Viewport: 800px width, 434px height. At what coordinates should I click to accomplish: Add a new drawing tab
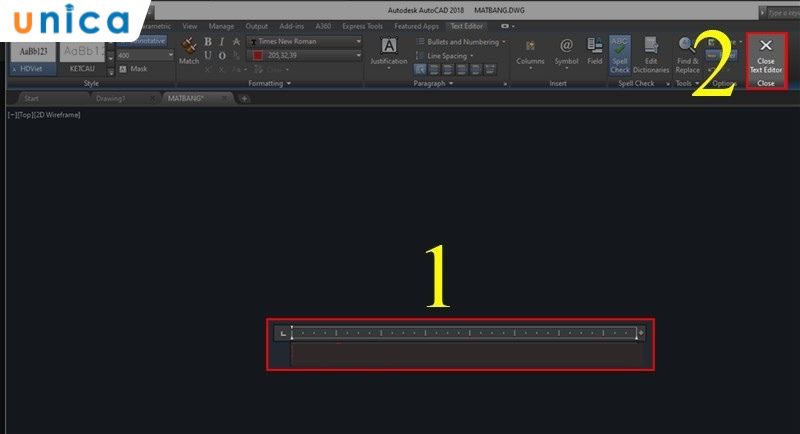click(x=244, y=98)
